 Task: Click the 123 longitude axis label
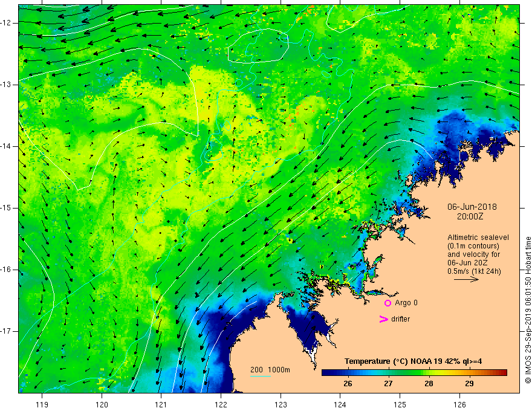coord(281,404)
